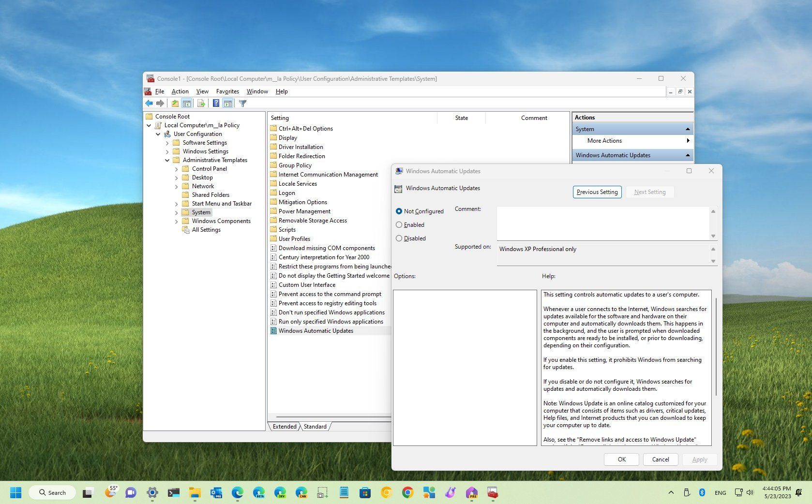Screen dimensions: 812x504
Task: Select the Not Configured radio button
Action: pos(399,211)
